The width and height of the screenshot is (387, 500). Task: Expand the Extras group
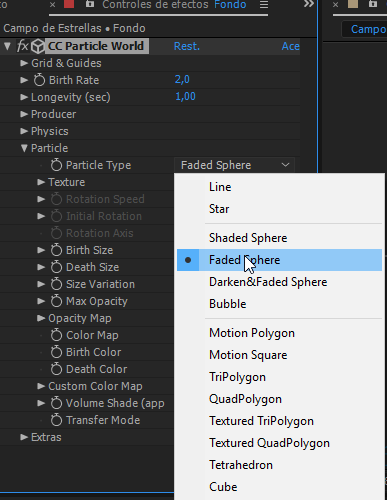pos(24,437)
